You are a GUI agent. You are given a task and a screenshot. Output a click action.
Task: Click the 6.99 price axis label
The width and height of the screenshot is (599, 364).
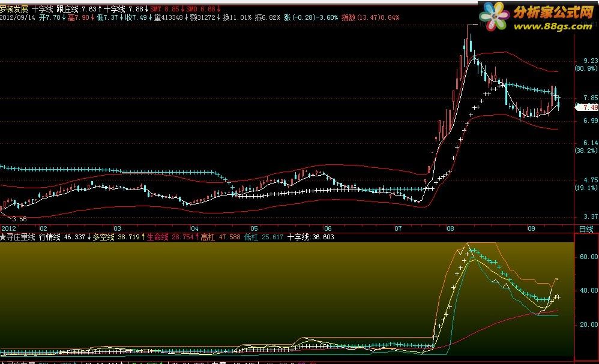(x=591, y=121)
